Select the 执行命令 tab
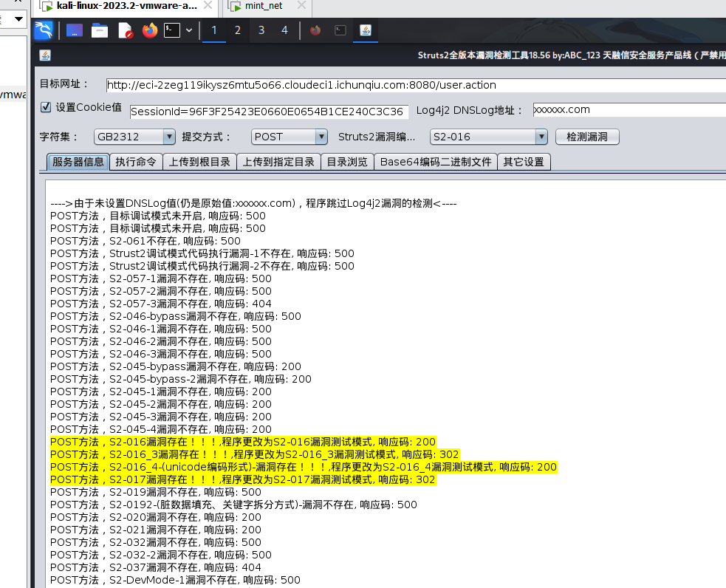 tap(136, 162)
